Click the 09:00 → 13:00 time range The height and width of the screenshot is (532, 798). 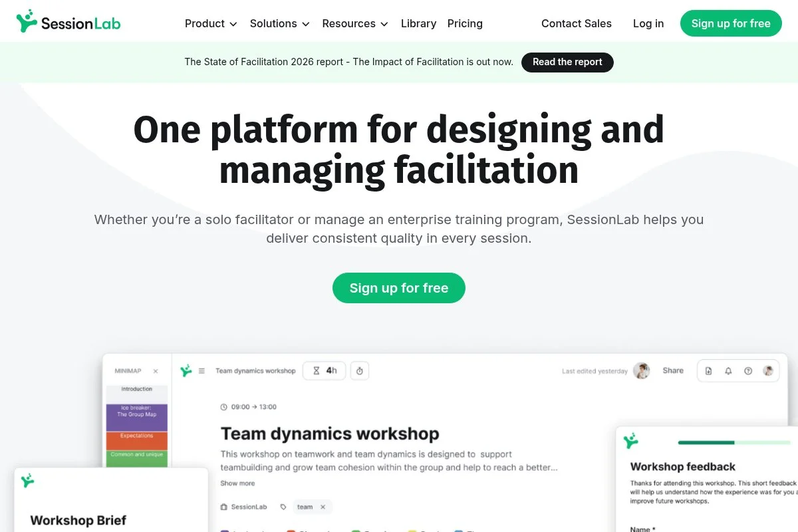(x=254, y=407)
